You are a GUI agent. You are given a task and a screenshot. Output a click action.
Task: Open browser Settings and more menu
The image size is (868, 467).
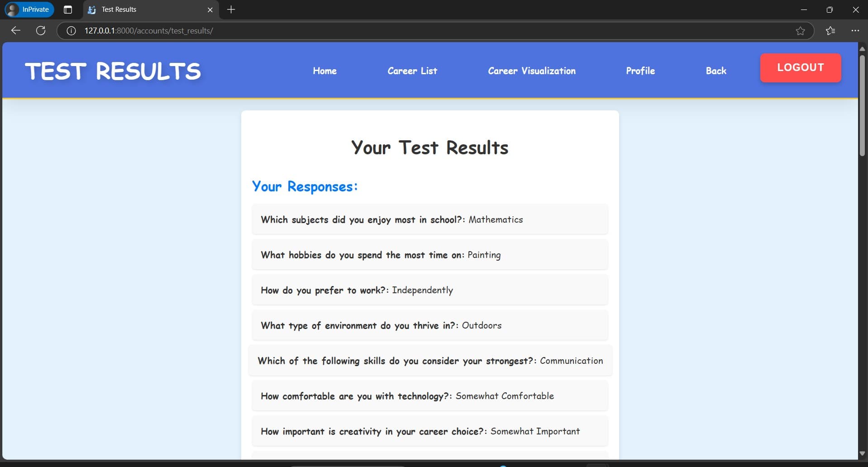pos(855,31)
